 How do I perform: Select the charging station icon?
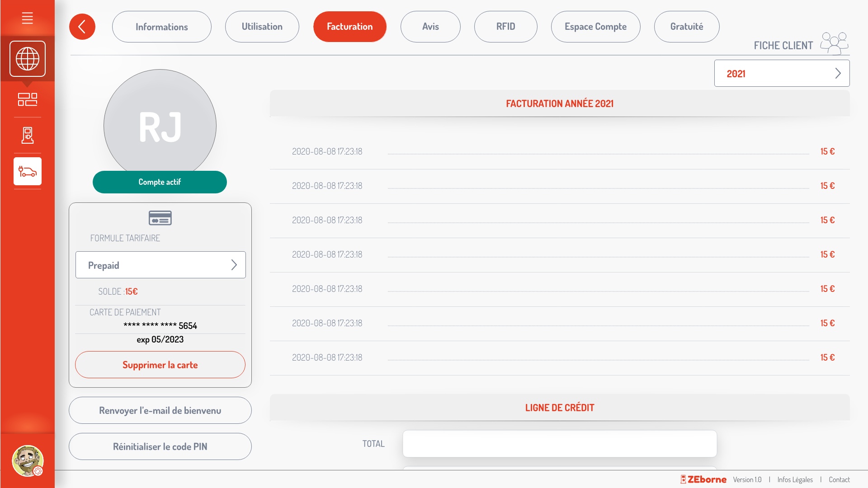tap(27, 135)
